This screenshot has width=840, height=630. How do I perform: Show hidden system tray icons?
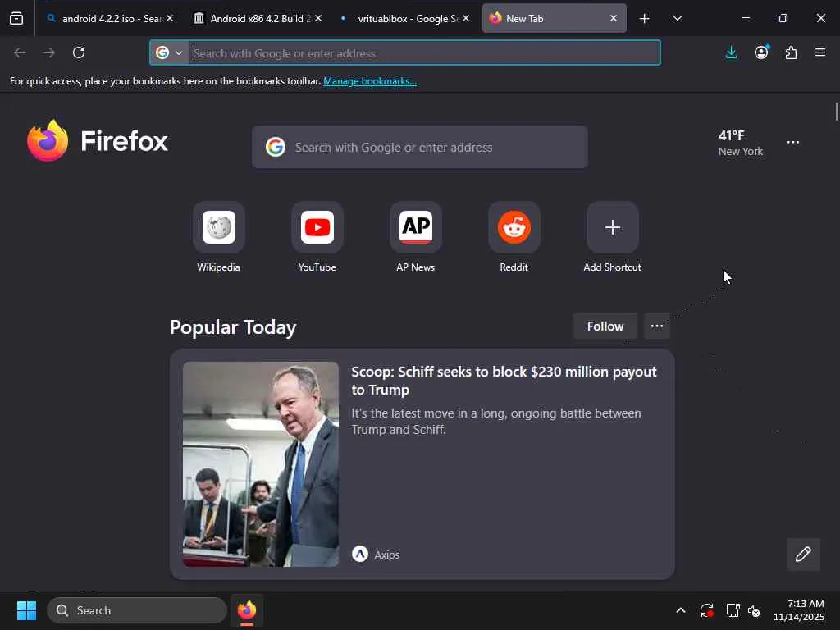point(680,610)
